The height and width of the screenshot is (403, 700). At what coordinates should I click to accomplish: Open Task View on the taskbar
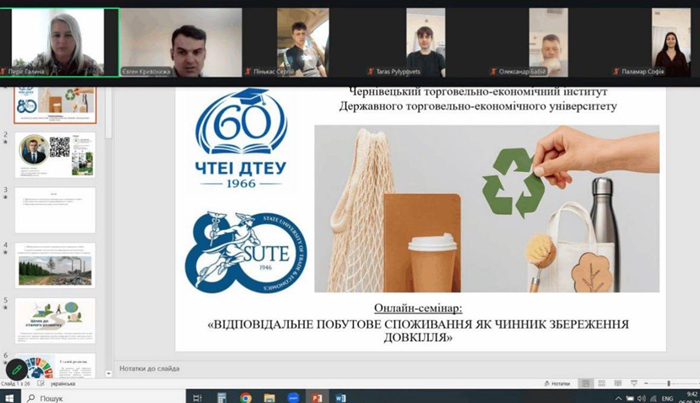pos(197,398)
